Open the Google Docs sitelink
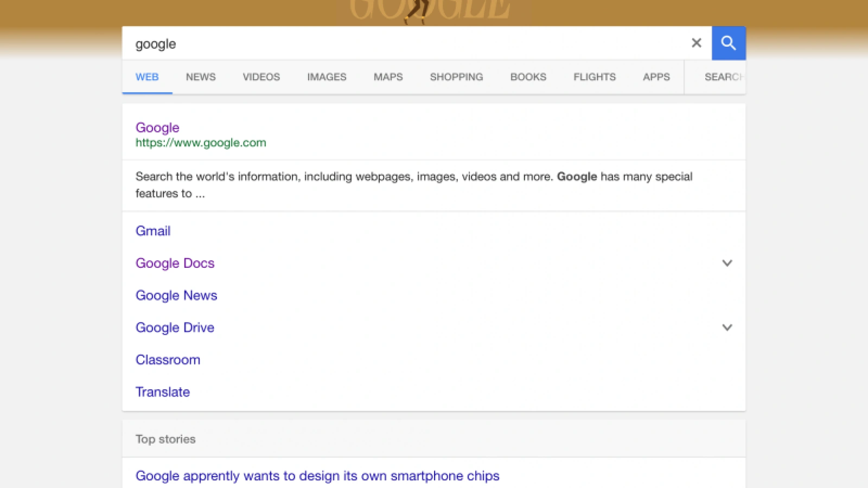Viewport: 868px width, 488px height. point(175,263)
